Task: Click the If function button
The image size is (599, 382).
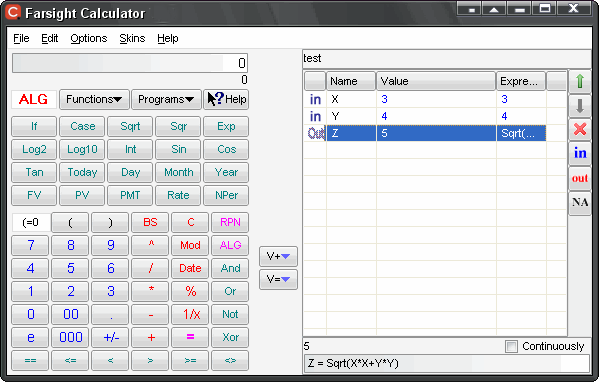Action: click(x=34, y=126)
